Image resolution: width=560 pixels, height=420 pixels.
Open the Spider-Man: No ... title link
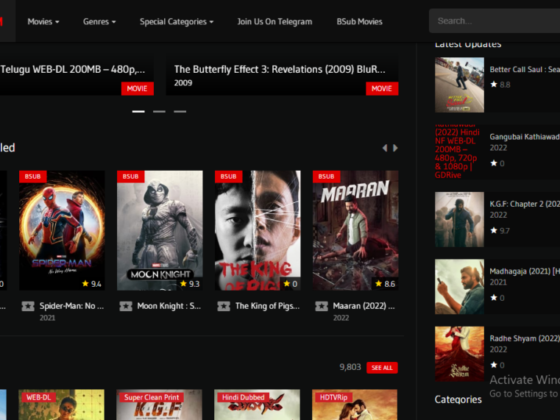point(72,306)
